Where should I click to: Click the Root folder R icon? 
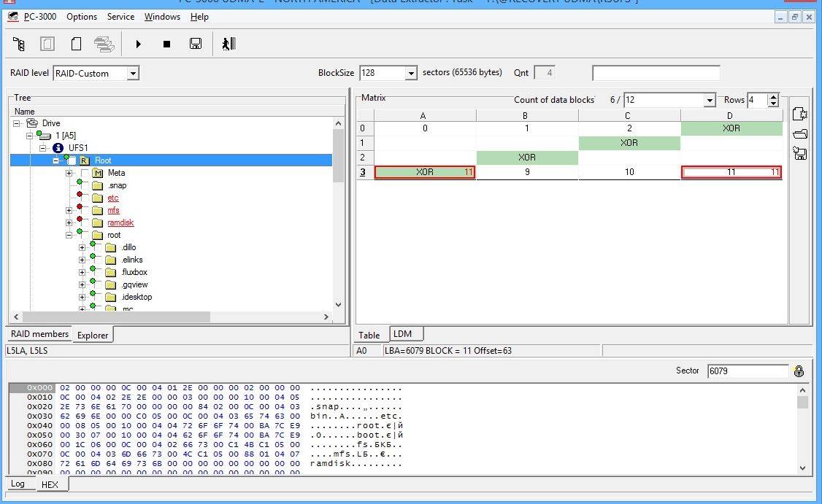[x=85, y=160]
